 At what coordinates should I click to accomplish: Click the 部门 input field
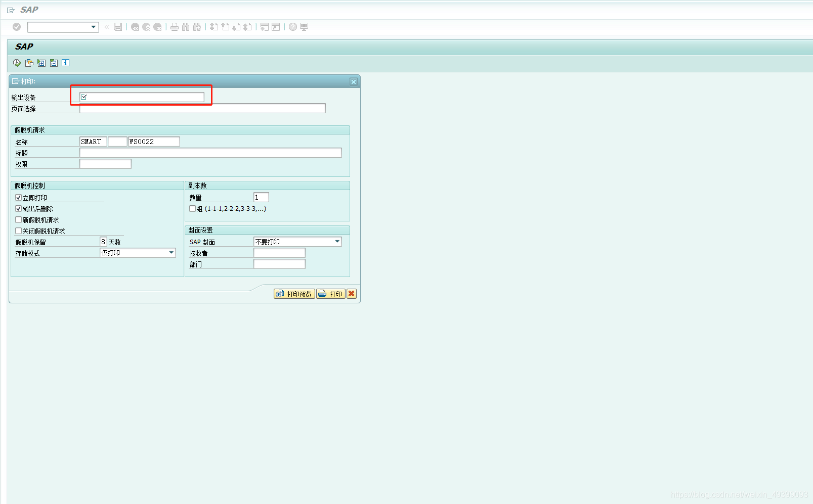(279, 264)
